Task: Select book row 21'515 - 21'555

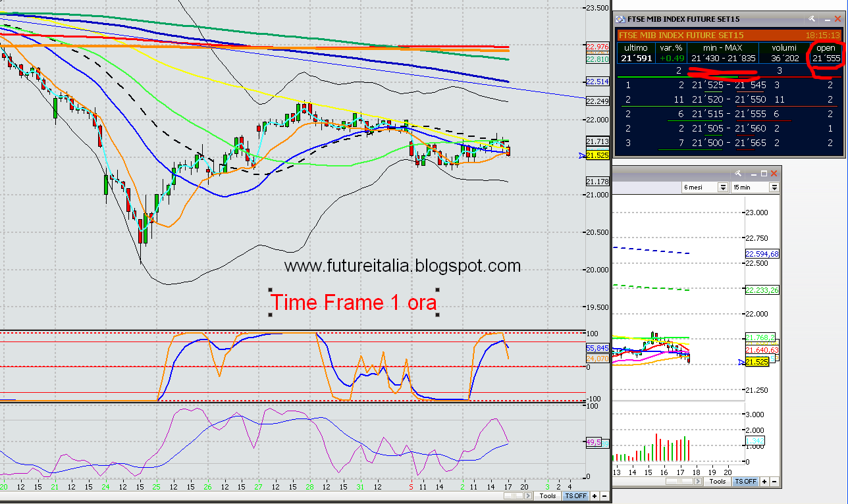Action: click(x=729, y=114)
